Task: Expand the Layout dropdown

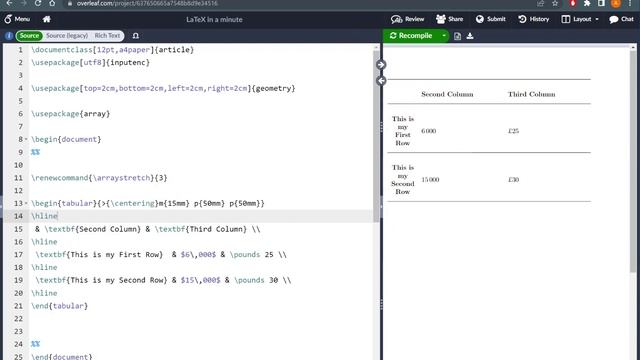Action: point(580,19)
